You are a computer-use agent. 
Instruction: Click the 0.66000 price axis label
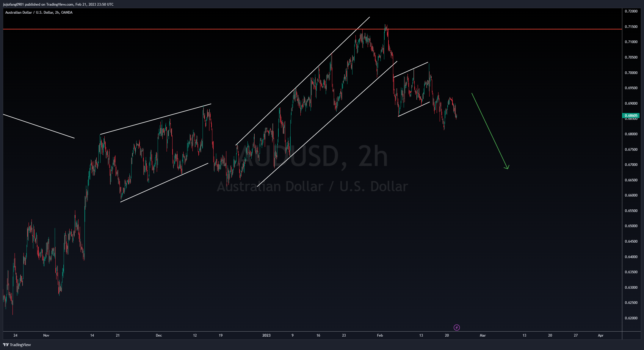tap(631, 195)
